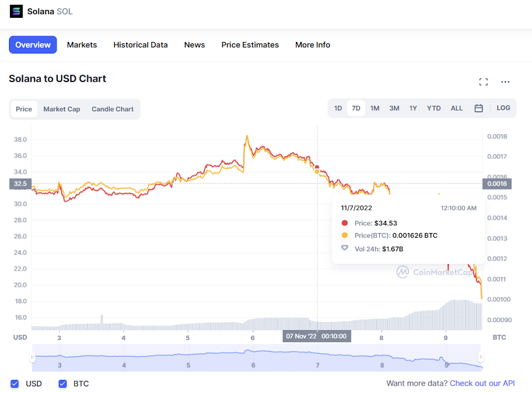
Task: Open the calendar date range picker
Action: click(x=478, y=108)
